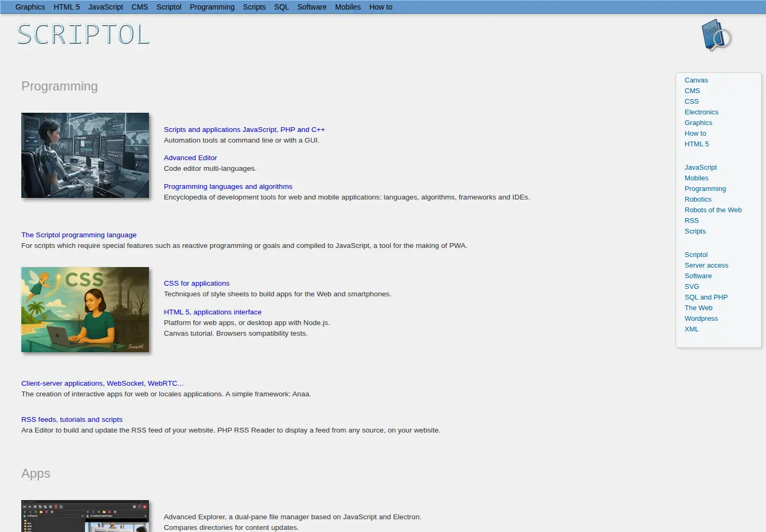
Task: Click the robot programmer thumbnail image
Action: (x=85, y=155)
